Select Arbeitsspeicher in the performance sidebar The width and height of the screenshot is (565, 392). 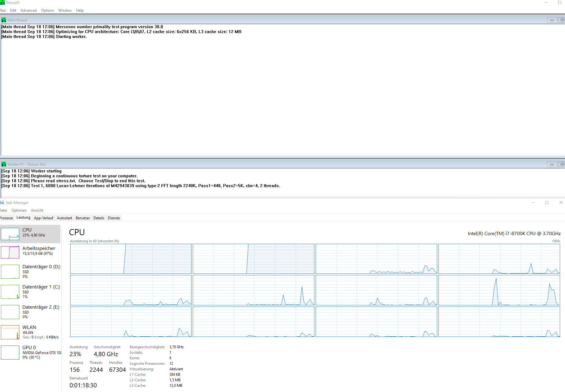click(30, 252)
